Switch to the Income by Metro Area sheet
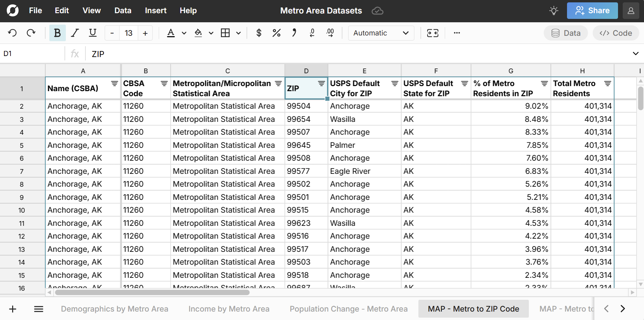 coord(229,309)
